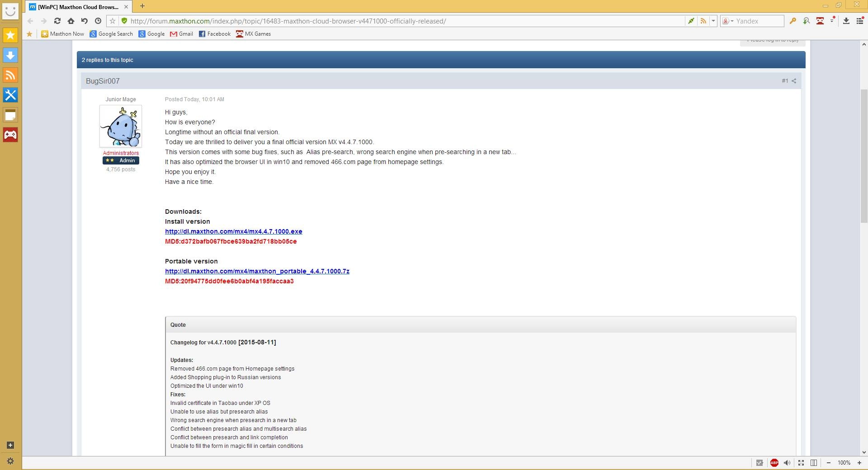The height and width of the screenshot is (470, 868).
Task: Subscribe via address bar RSS icon
Action: pos(703,21)
